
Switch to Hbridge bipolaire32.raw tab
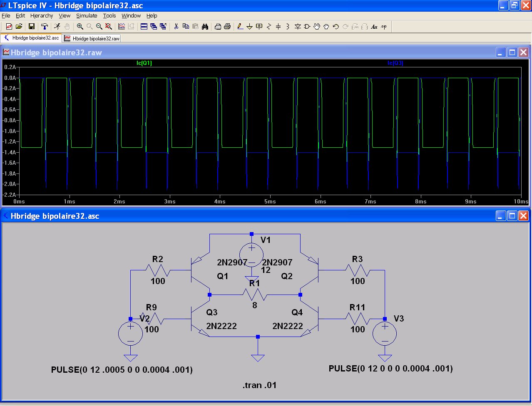(92, 38)
